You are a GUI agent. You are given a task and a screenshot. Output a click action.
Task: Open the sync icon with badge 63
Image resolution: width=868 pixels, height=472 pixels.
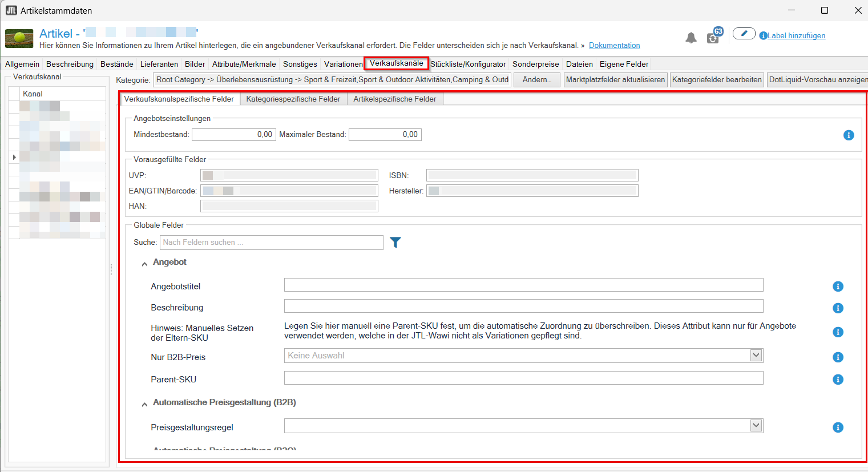tap(714, 35)
